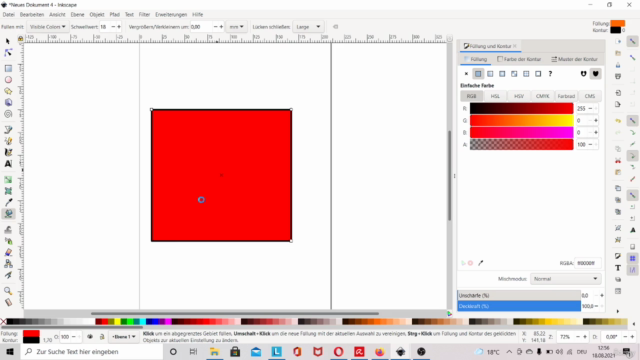Click the print icon in right command bar
Screen dimensions: 640x360
618,76
